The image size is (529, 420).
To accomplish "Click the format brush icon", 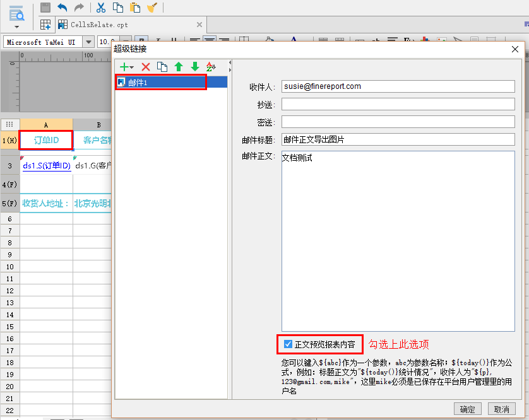I will (x=152, y=8).
